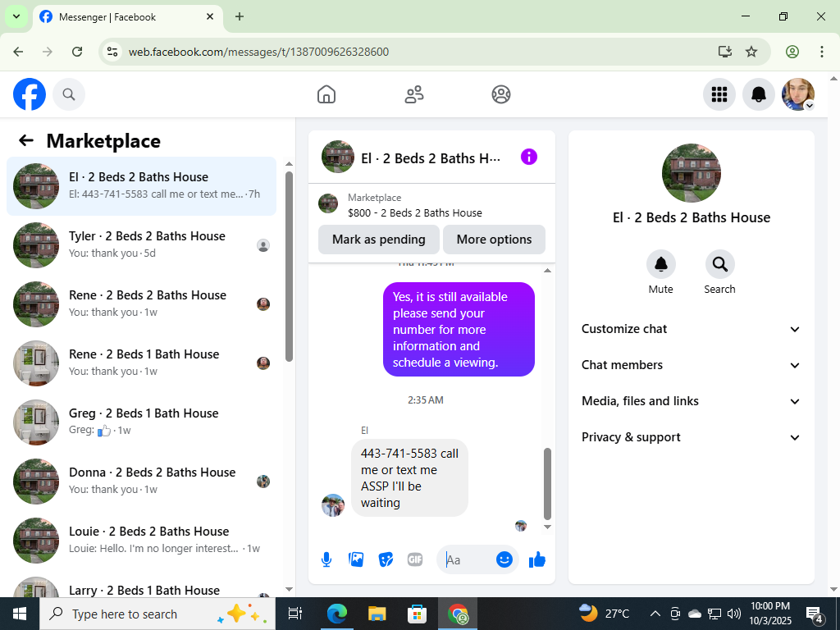Click the browser reload icon
Viewport: 840px width, 630px height.
77,52
